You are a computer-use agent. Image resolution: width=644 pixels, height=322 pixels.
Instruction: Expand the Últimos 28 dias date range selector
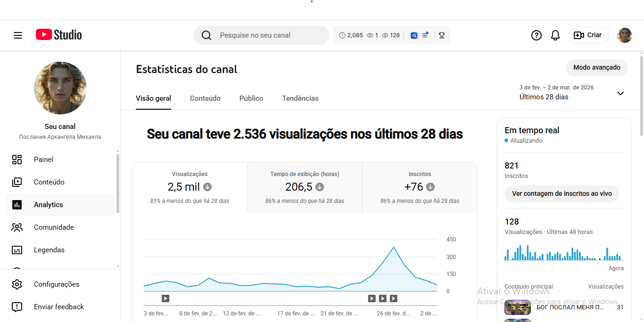pyautogui.click(x=620, y=93)
